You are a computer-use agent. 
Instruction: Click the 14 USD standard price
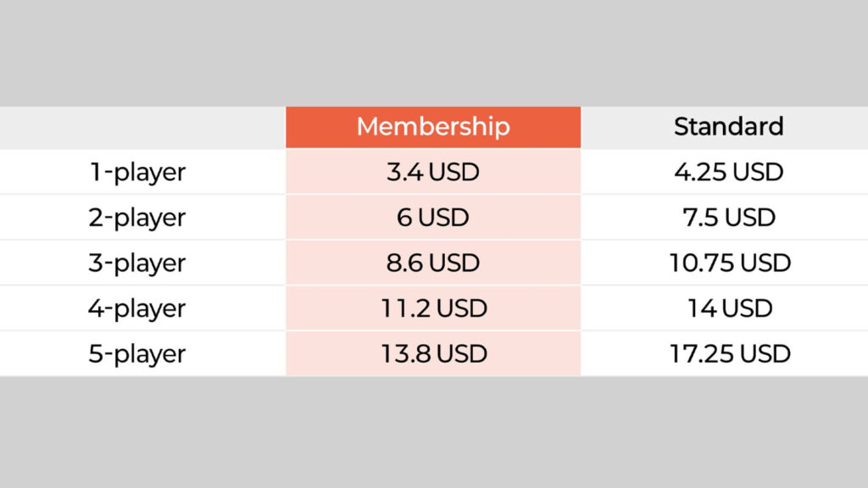coord(728,308)
